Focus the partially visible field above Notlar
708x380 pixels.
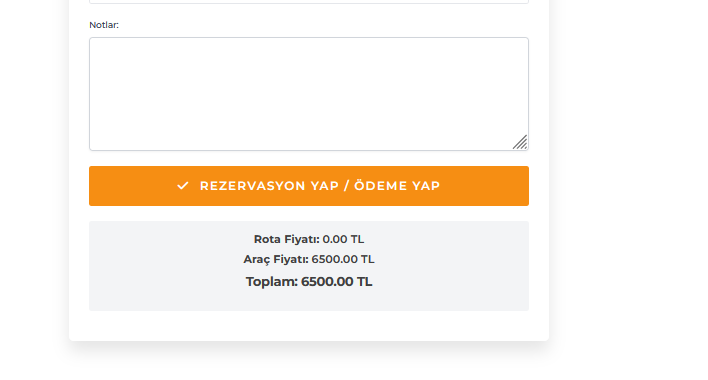[309, 1]
